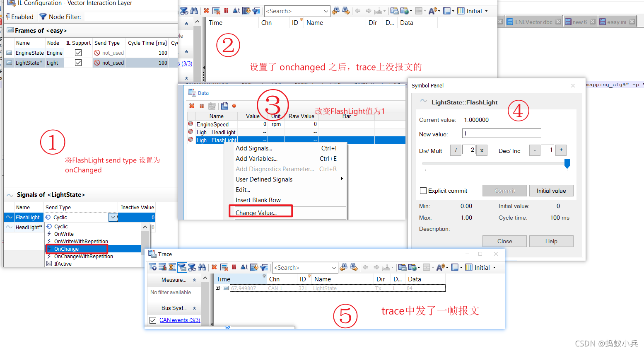Click the New value input field
644x351 pixels.
coord(502,133)
